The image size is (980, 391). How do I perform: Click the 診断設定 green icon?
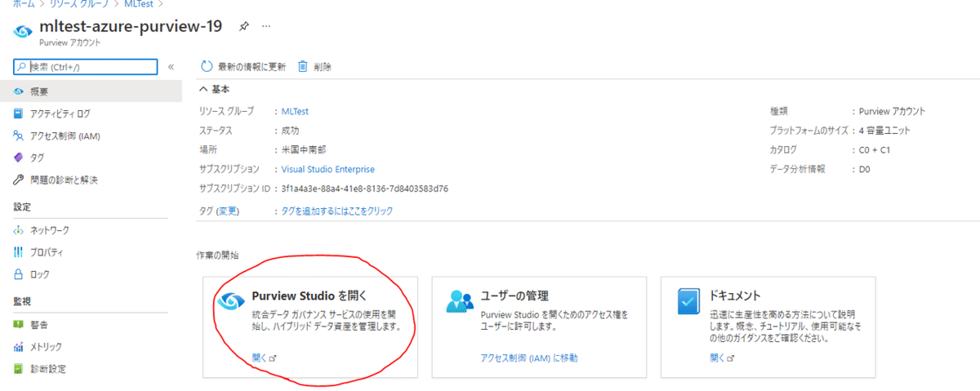[x=19, y=369]
